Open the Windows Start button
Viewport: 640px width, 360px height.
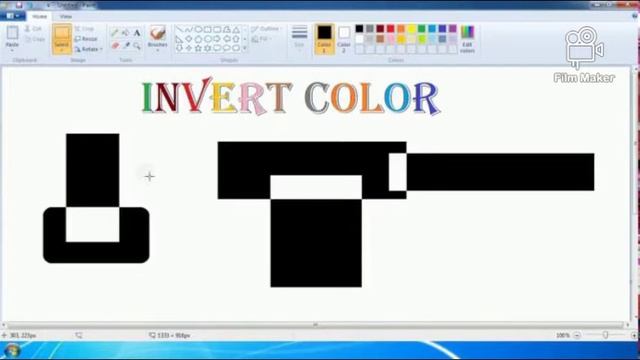pyautogui.click(x=12, y=351)
